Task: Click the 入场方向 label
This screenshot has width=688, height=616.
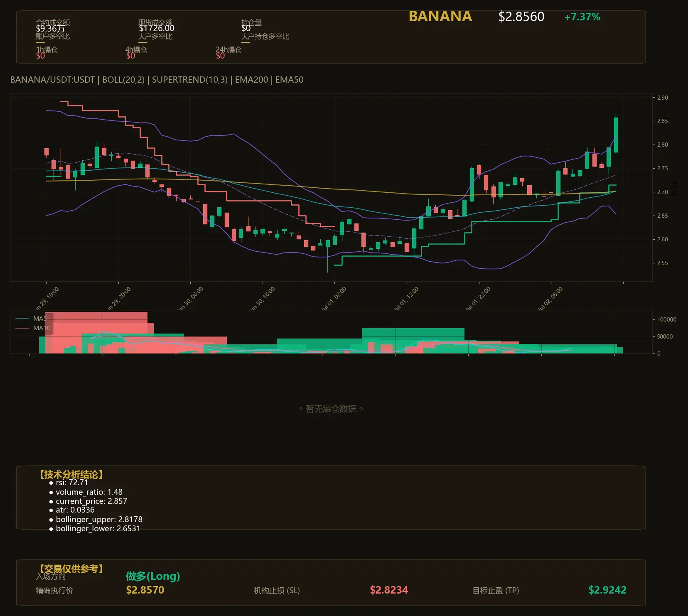Action: click(x=51, y=577)
